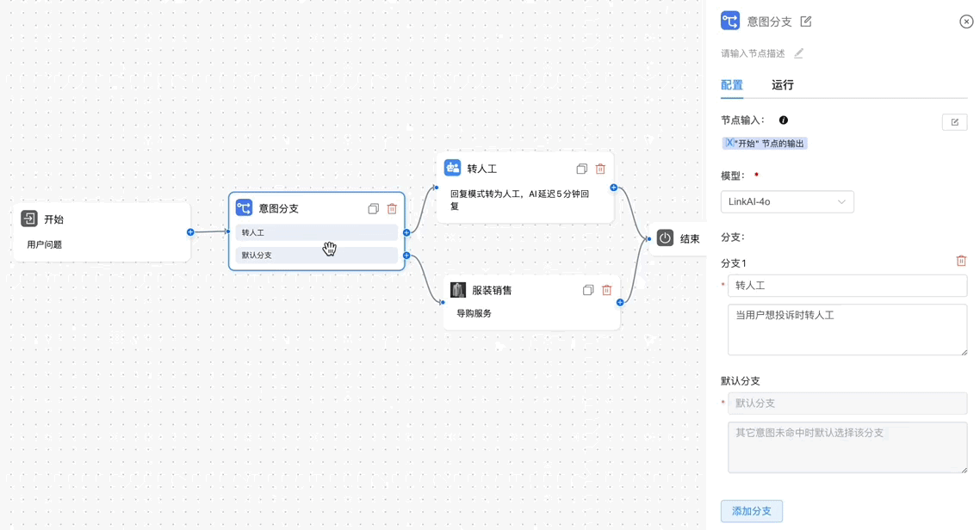
Task: Edit the node description via its pencil icon
Action: [x=798, y=52]
